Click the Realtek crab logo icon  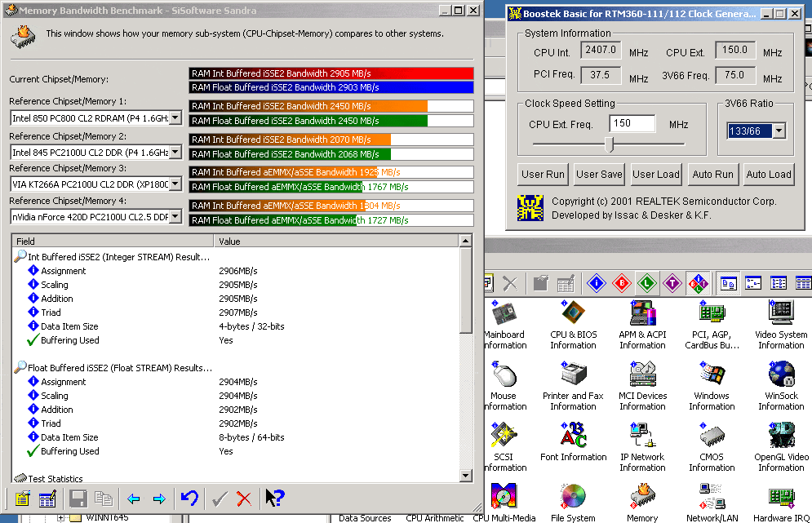point(530,207)
